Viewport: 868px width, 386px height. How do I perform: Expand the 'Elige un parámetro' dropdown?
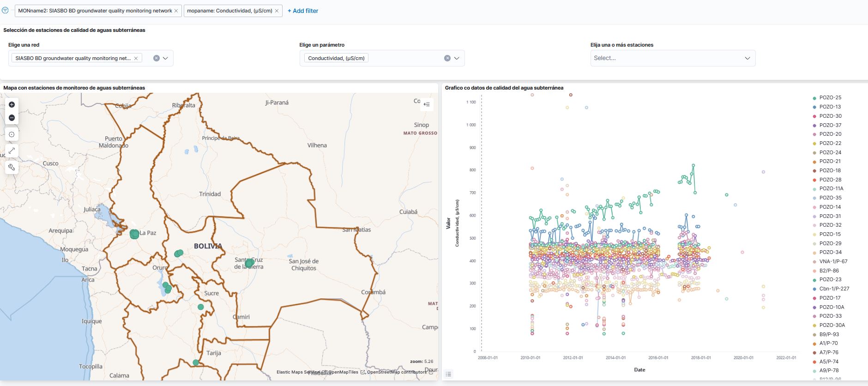457,58
